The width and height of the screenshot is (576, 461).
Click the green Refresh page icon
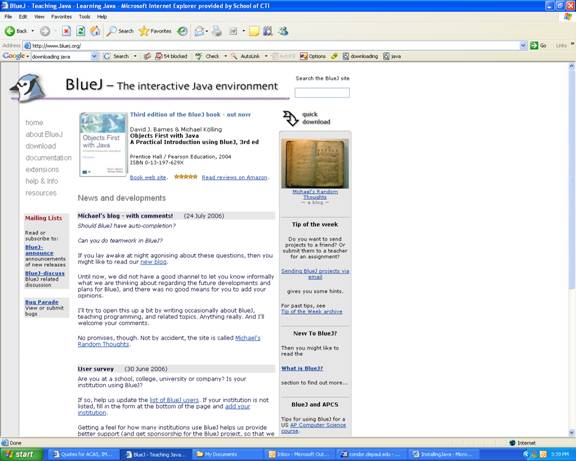click(x=80, y=31)
